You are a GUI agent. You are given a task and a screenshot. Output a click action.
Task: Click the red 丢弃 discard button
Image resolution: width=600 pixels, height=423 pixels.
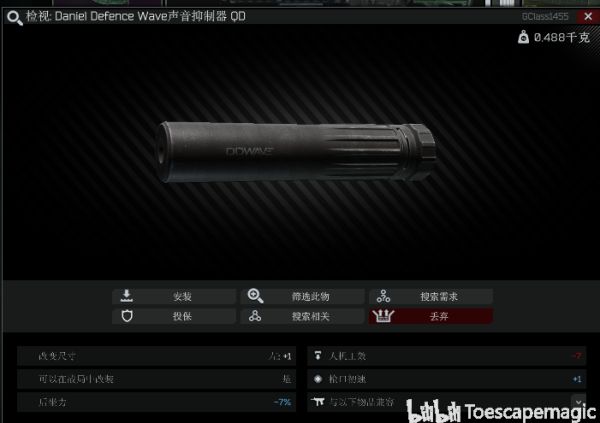point(431,316)
